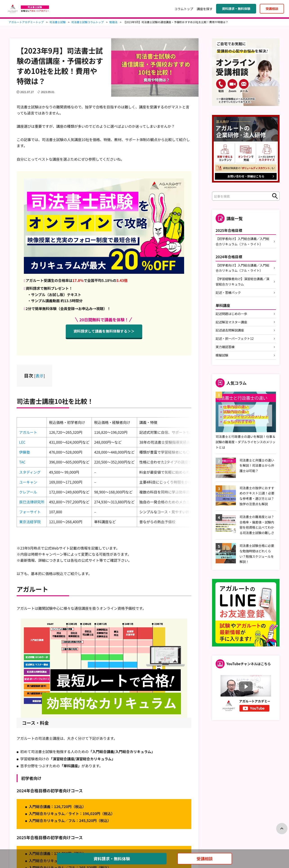Viewport: 289px width, 868px height.
Task: Open 東京法経学院 link in comparison table
Action: [30, 522]
